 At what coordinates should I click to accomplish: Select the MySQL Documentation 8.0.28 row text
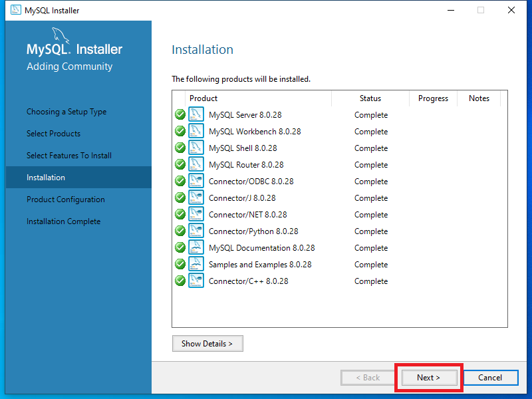click(262, 248)
